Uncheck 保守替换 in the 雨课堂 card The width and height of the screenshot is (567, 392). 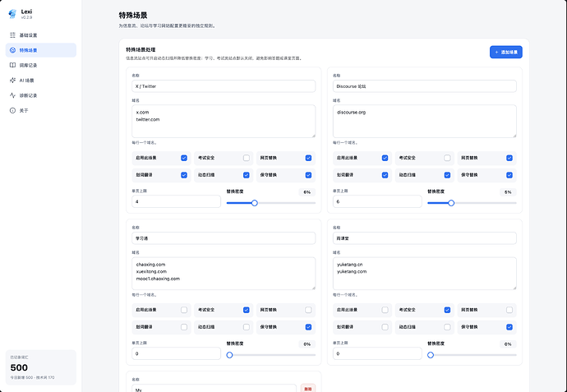[509, 327]
